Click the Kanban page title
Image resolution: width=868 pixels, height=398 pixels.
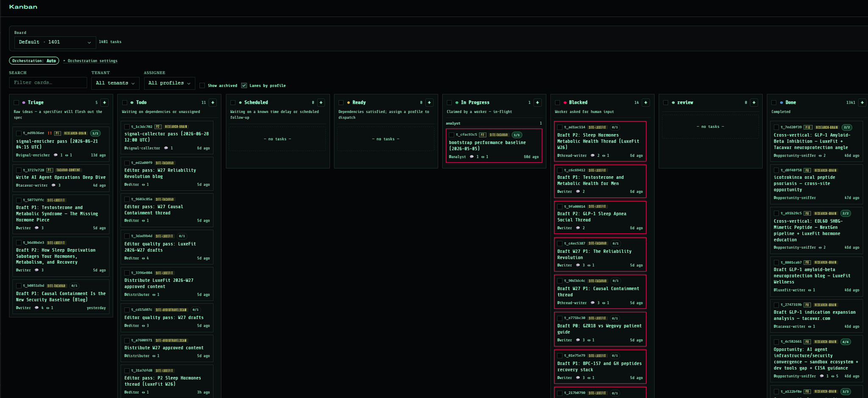tap(23, 7)
